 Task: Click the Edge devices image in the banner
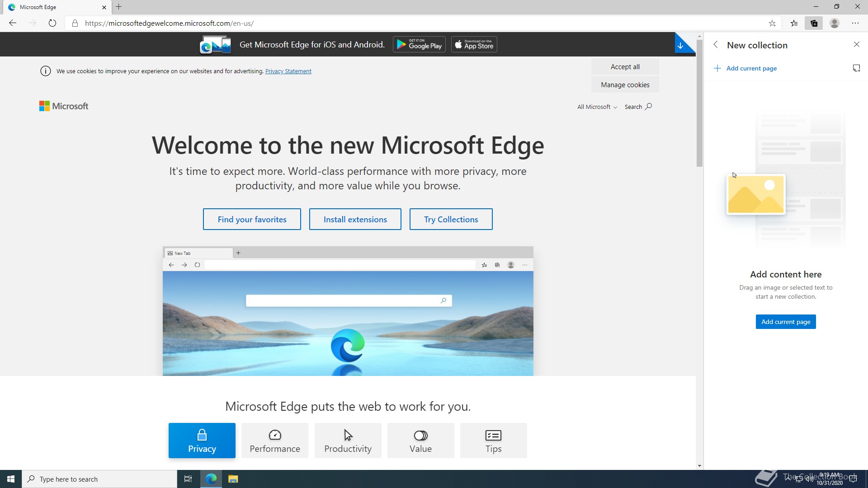coord(216,45)
